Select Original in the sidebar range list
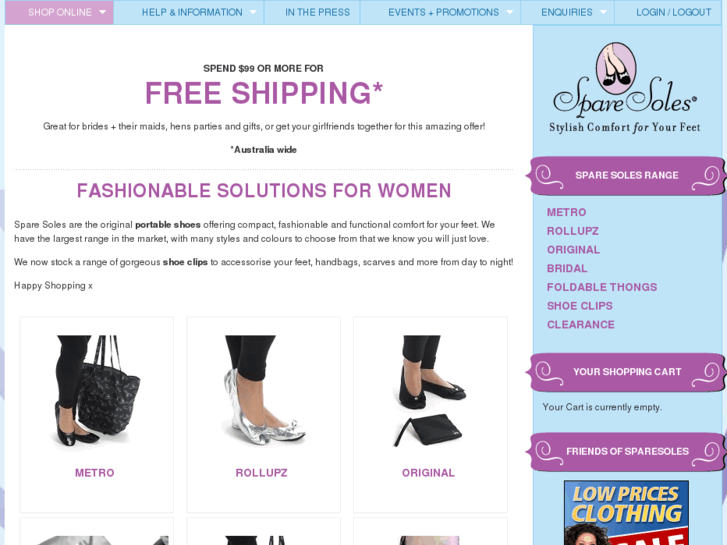Viewport: 727px width, 545px height. pos(573,250)
